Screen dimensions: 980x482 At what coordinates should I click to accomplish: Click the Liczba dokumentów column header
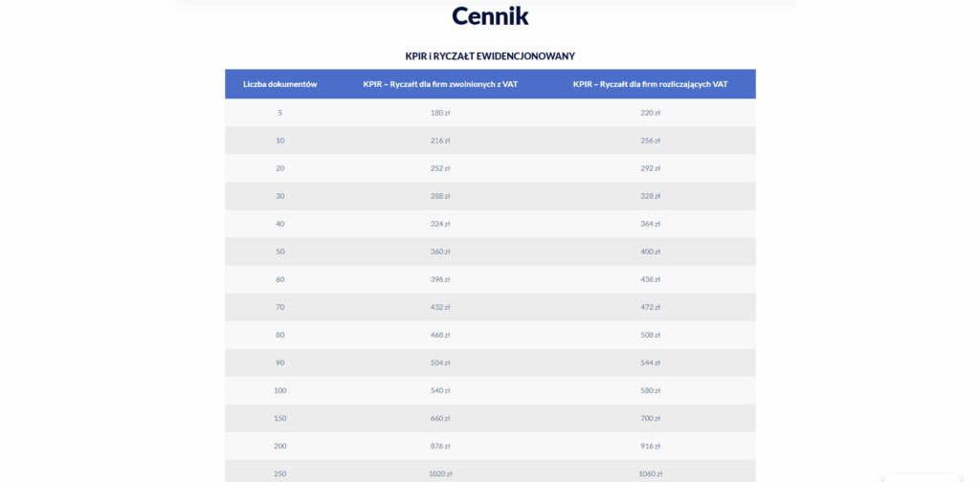(279, 84)
